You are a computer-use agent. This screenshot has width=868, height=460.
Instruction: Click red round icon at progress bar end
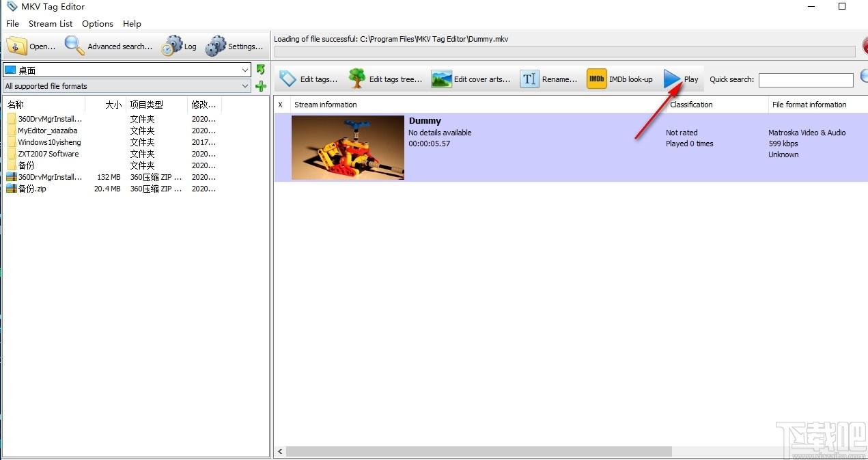865,46
